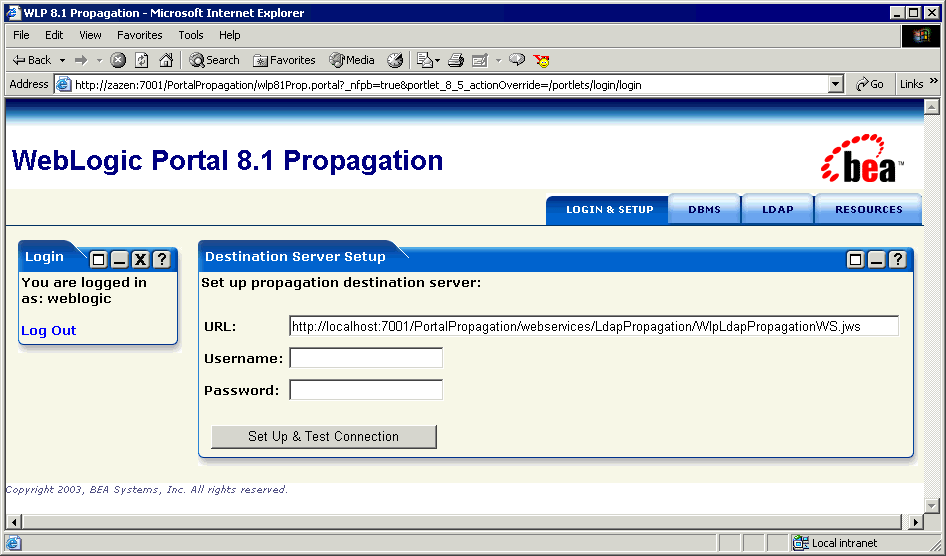Screen dimensions: 946x556
Task: Refresh the page with the Refresh icon
Action: pyautogui.click(x=142, y=60)
